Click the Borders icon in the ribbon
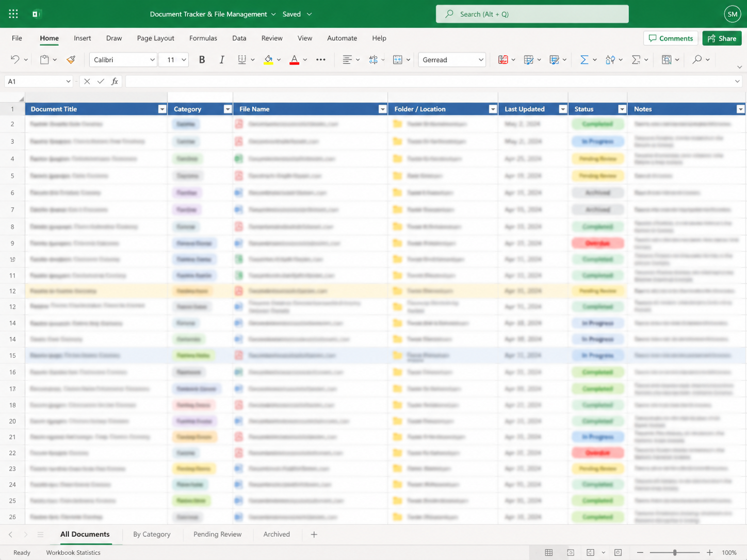The image size is (747, 560). coord(242,60)
